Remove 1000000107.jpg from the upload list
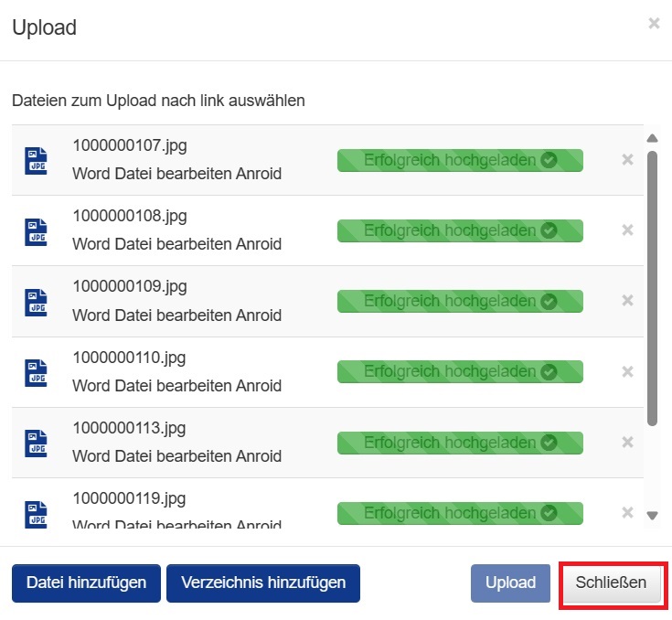This screenshot has height=620, width=672. click(x=627, y=160)
